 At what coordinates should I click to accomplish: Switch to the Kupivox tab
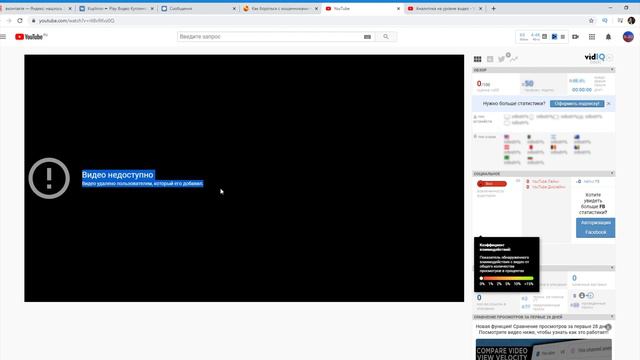pos(116,8)
